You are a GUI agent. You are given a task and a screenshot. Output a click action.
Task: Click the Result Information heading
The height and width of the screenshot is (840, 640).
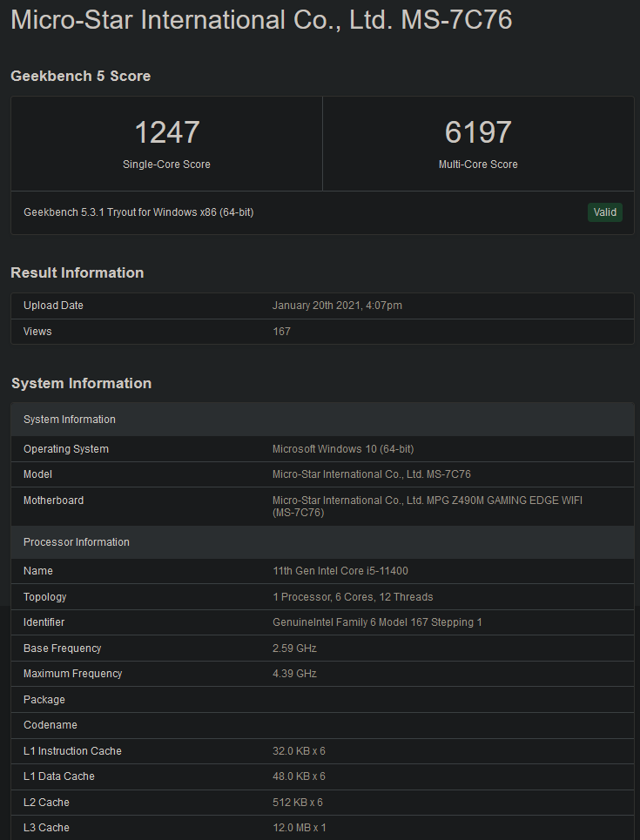point(77,272)
